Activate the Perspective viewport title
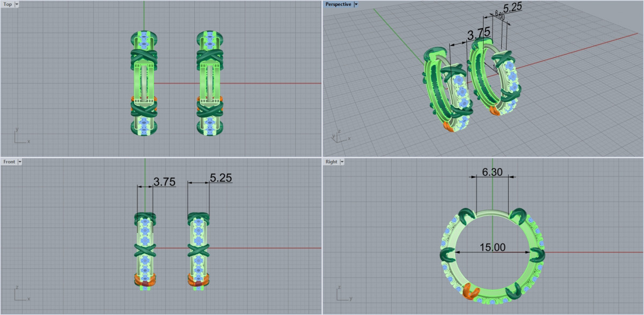This screenshot has height=315, width=644. (x=338, y=4)
